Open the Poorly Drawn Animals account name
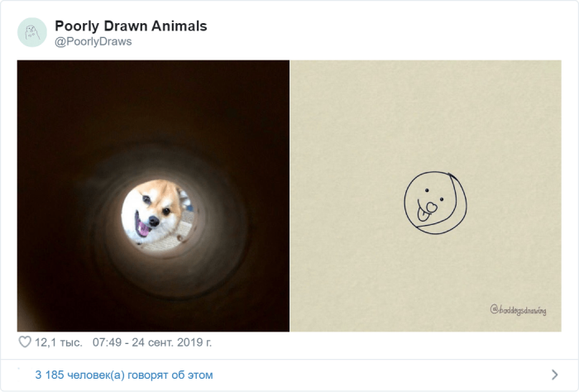Image resolution: width=579 pixels, height=392 pixels. tap(131, 26)
